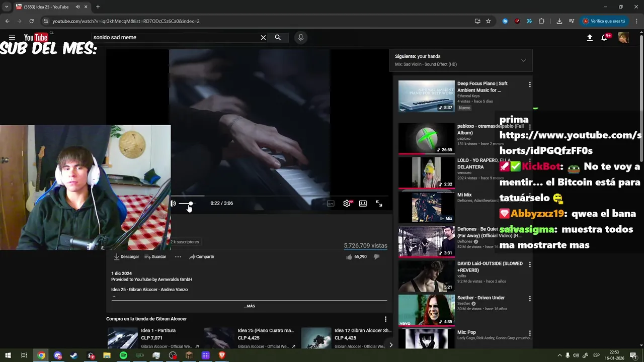Open Steam from the taskbar
This screenshot has width=644, height=362.
74,355
